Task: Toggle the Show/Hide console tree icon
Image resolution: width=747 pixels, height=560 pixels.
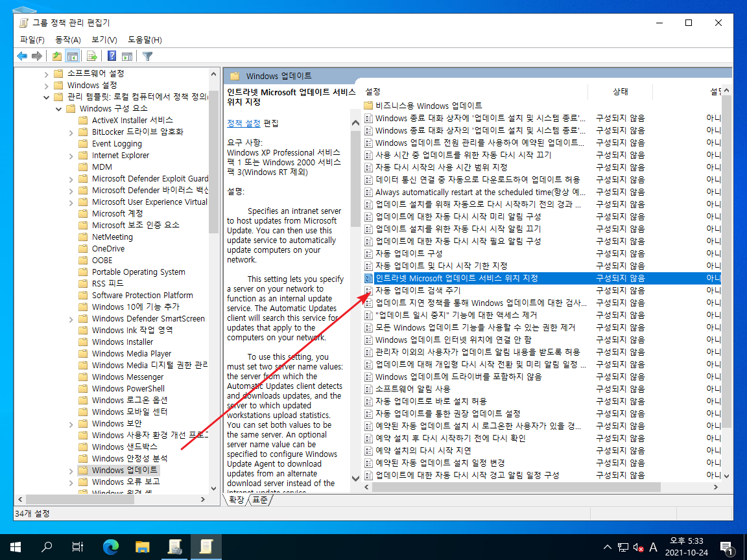Action: click(73, 56)
